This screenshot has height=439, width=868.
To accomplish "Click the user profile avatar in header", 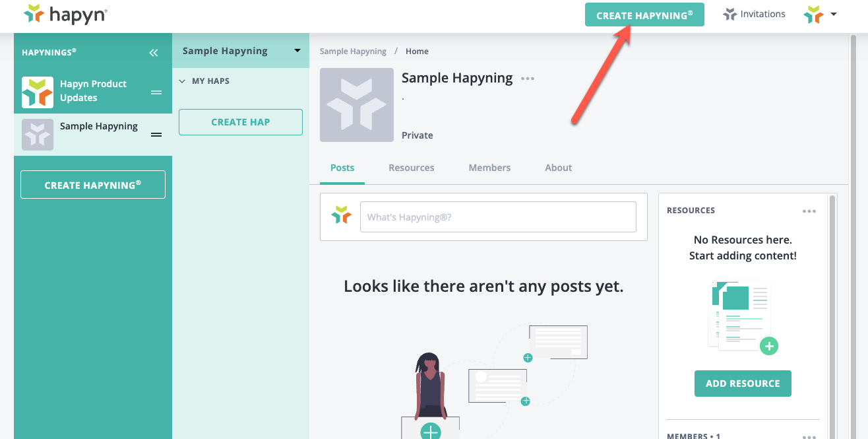I will point(814,14).
